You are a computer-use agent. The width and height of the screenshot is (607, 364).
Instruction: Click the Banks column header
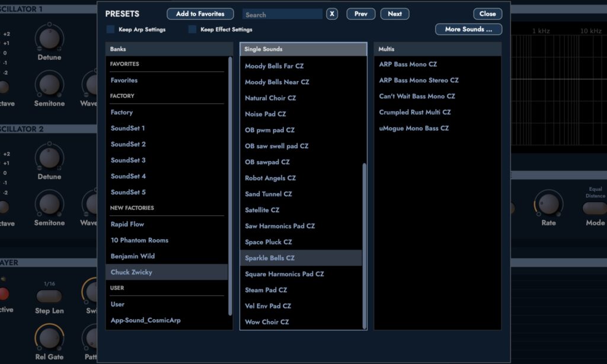coord(169,49)
